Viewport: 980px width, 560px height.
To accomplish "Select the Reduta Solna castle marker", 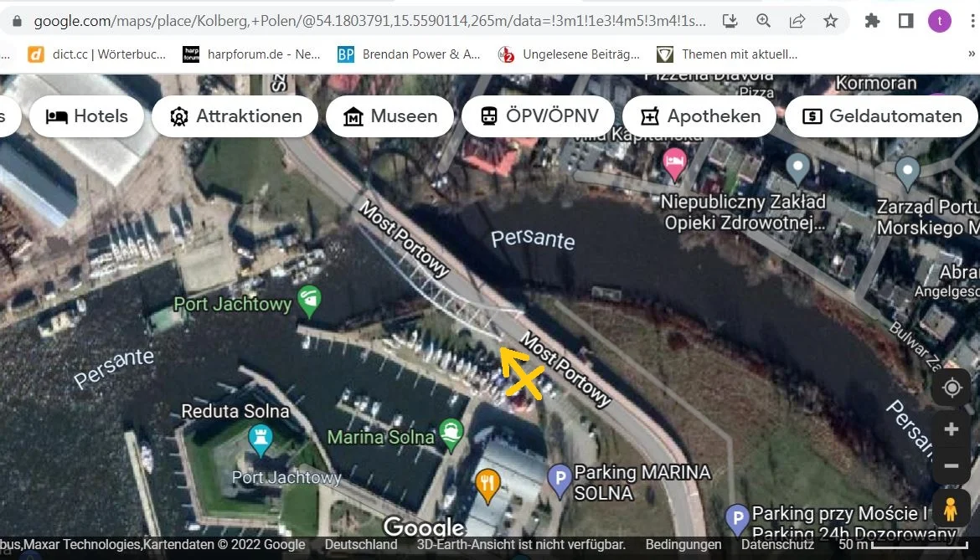I will click(x=260, y=439).
